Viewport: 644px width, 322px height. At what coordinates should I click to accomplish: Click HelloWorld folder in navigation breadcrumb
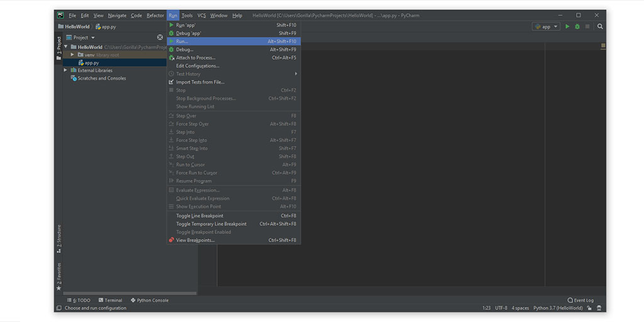(x=74, y=26)
